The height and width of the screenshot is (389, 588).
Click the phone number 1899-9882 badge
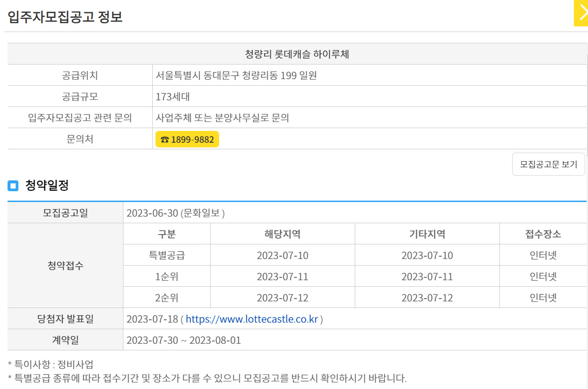(x=187, y=139)
